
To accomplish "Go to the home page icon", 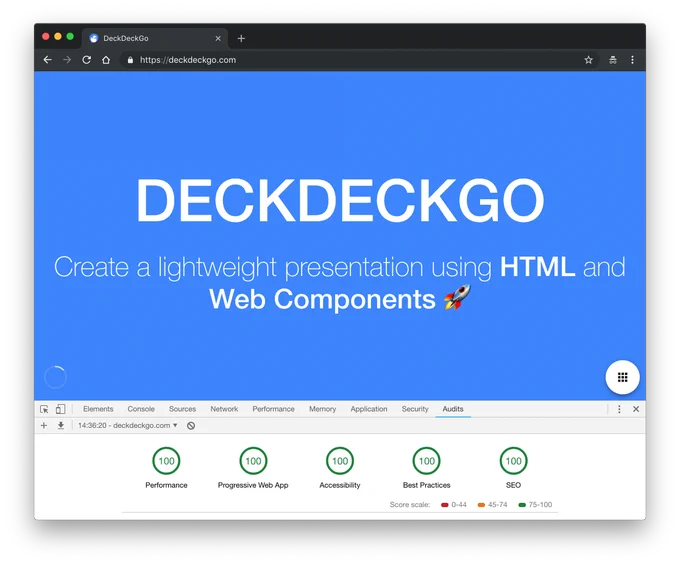I will (106, 60).
